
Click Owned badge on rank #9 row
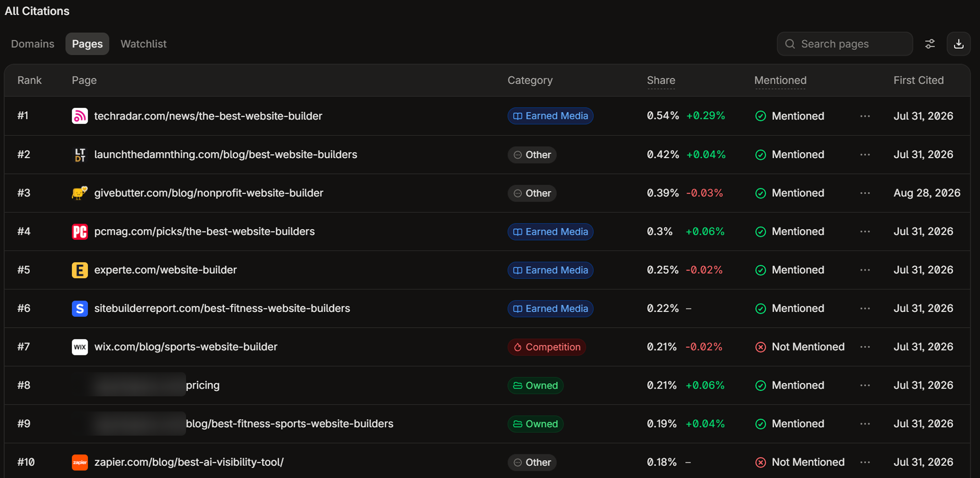(535, 424)
